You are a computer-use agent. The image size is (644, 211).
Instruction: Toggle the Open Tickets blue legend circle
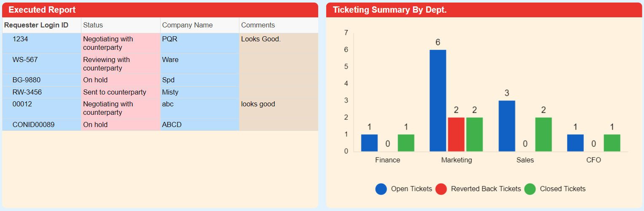[381, 189]
